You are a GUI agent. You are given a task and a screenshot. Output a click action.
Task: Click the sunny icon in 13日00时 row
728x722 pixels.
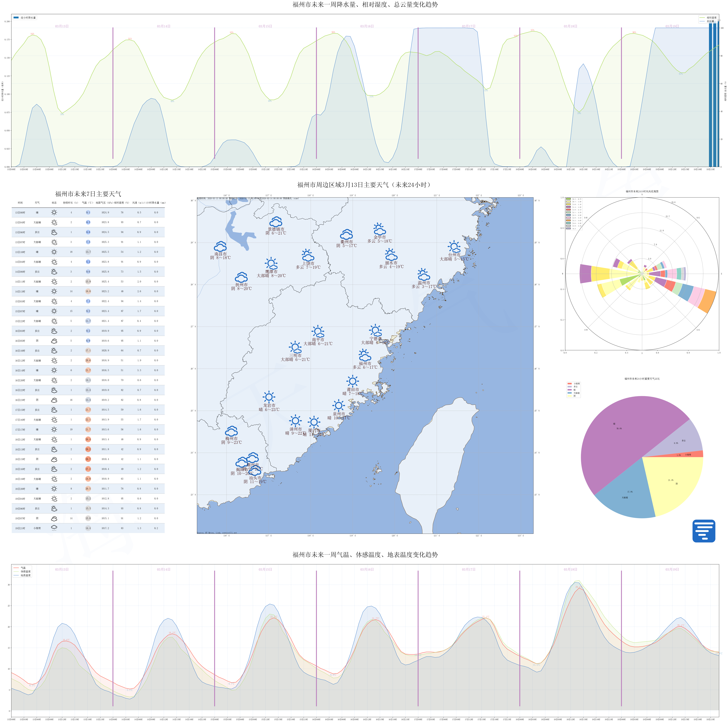coord(54,212)
